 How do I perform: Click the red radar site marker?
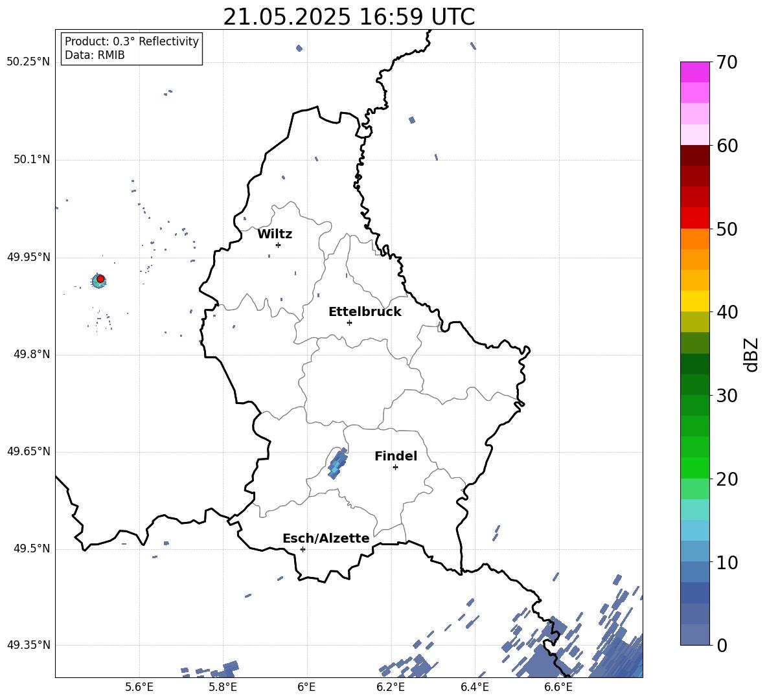point(100,279)
